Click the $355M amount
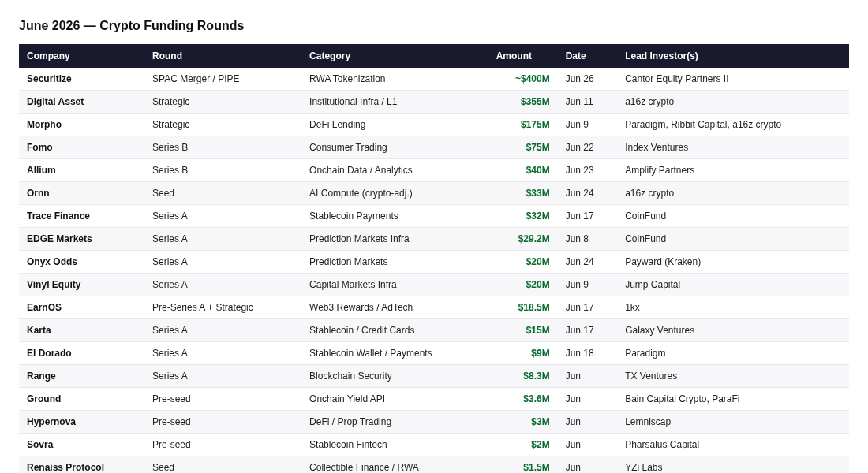Viewport: 868px width, 473px height. [x=535, y=102]
